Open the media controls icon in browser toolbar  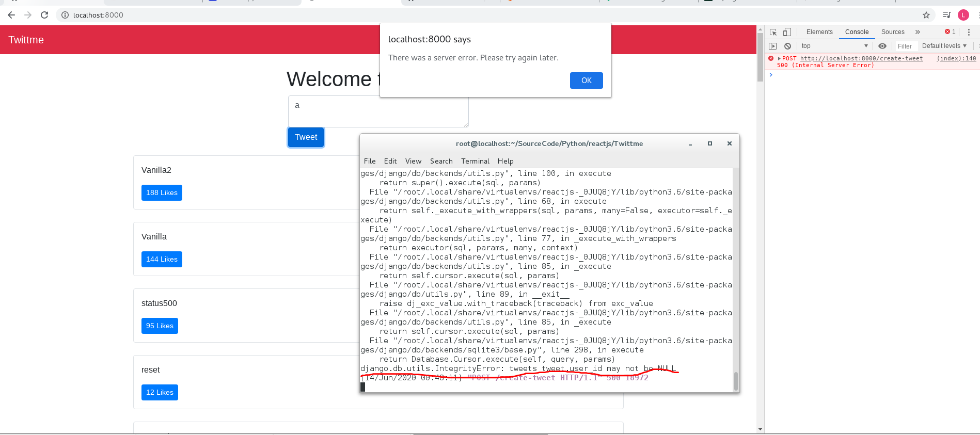[946, 15]
